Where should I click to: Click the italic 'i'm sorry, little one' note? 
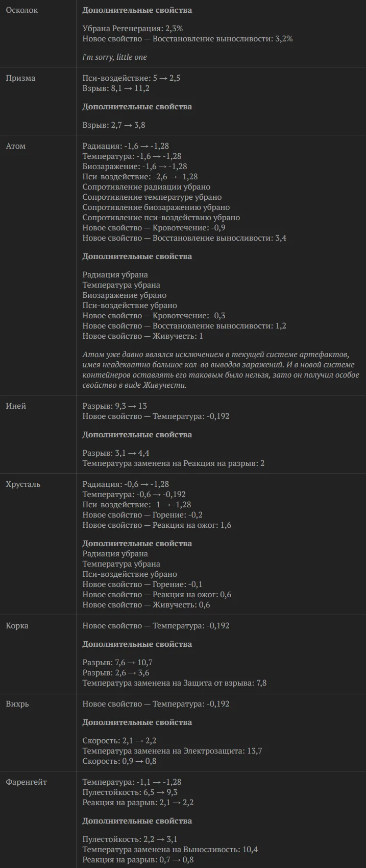[x=115, y=57]
